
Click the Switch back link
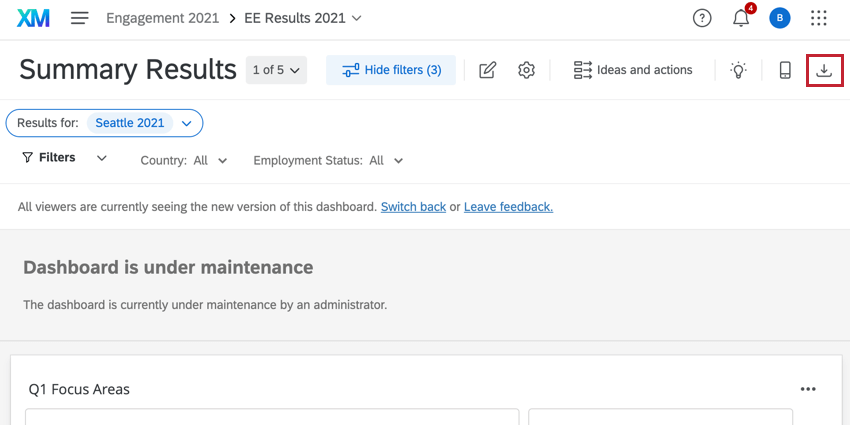point(413,207)
